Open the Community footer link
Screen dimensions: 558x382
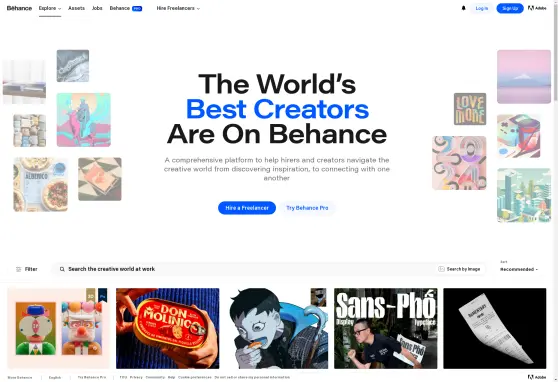click(x=155, y=377)
